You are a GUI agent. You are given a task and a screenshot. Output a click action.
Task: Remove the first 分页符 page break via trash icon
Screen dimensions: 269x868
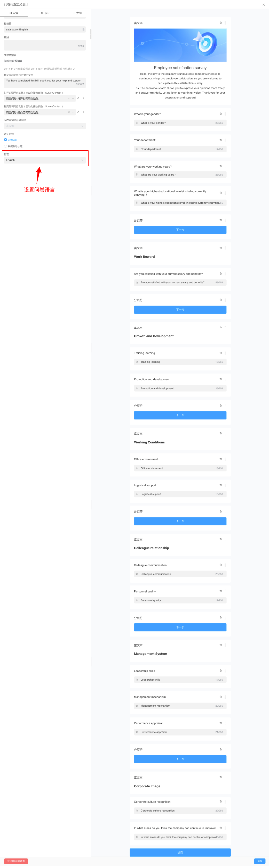pyautogui.click(x=220, y=220)
